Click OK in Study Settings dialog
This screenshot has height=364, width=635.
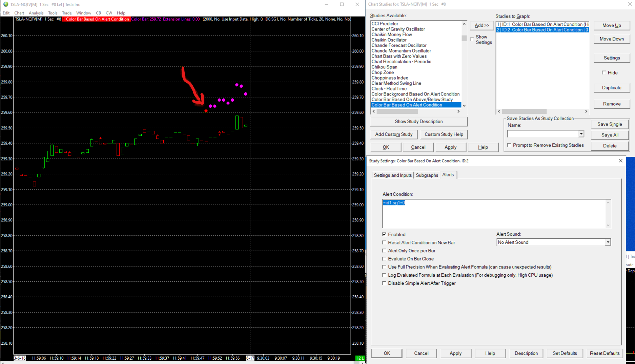[387, 353]
